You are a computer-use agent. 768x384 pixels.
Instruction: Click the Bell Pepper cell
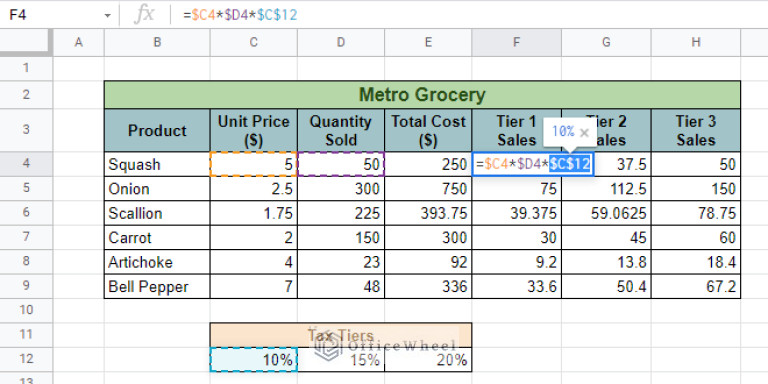[157, 287]
